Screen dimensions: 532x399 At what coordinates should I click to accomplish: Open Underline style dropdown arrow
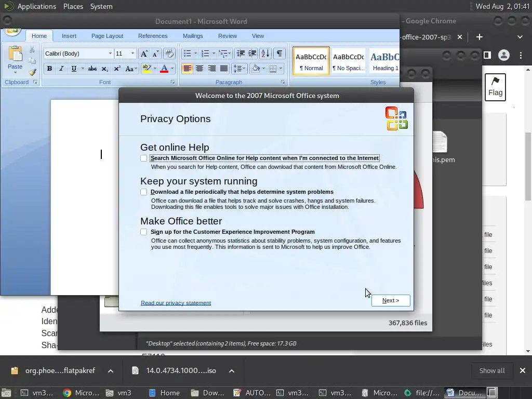point(83,69)
